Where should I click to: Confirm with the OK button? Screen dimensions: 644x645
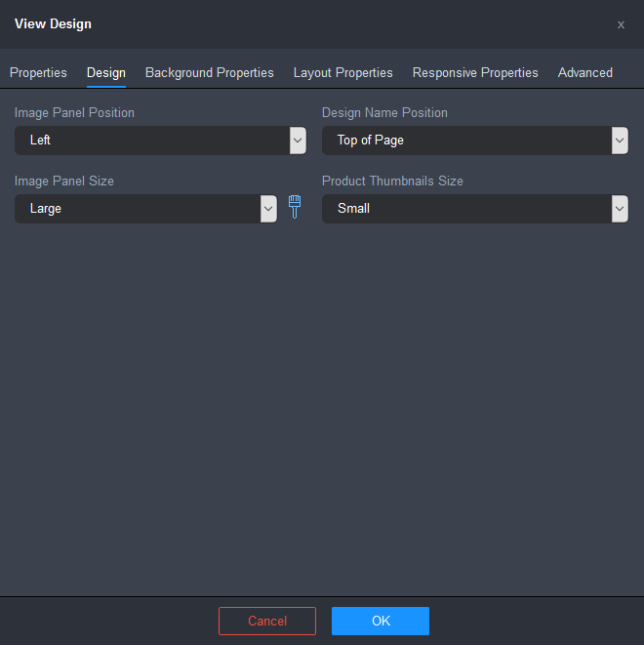[381, 621]
